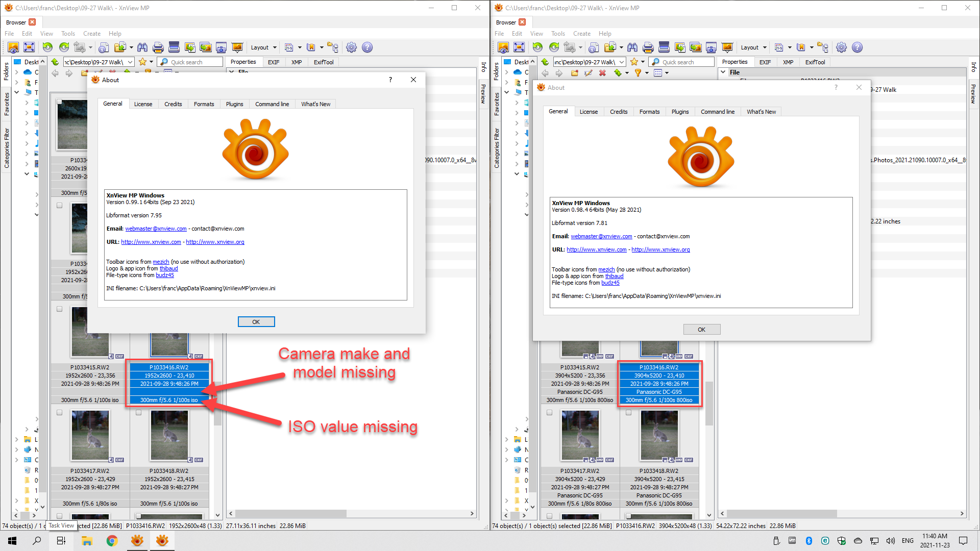This screenshot has height=551, width=980.
Task: Click the Scanner icon in right window toolbar
Action: [664, 47]
